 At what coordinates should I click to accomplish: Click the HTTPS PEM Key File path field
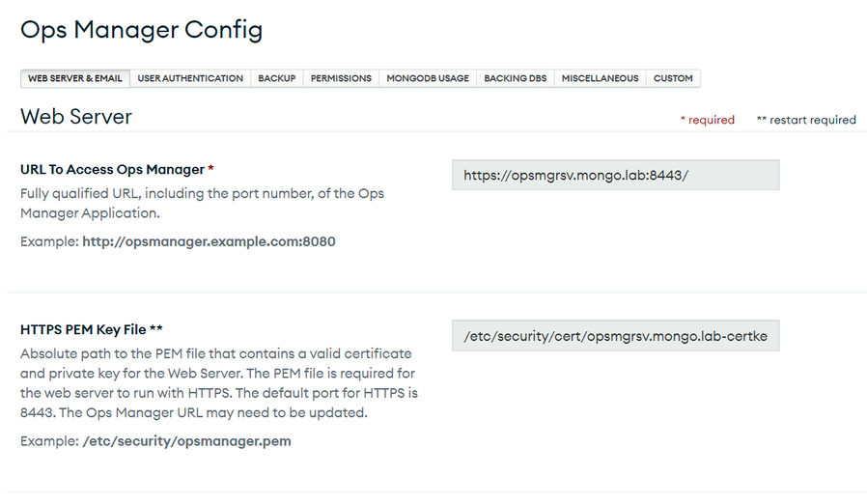pos(615,335)
